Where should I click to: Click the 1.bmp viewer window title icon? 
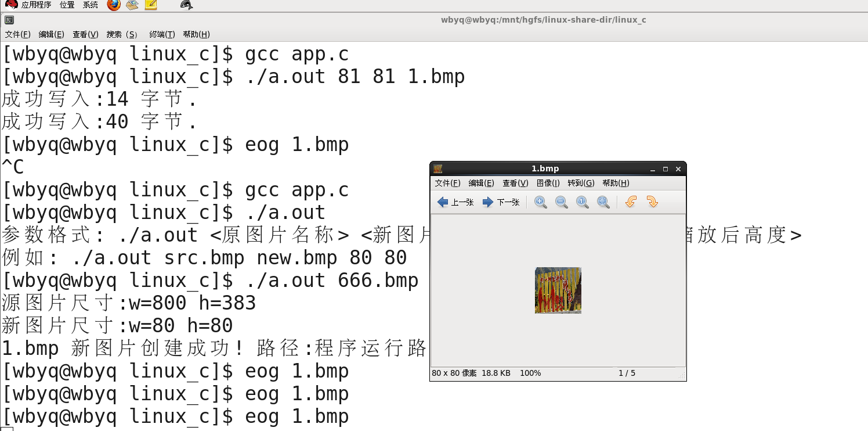point(438,168)
